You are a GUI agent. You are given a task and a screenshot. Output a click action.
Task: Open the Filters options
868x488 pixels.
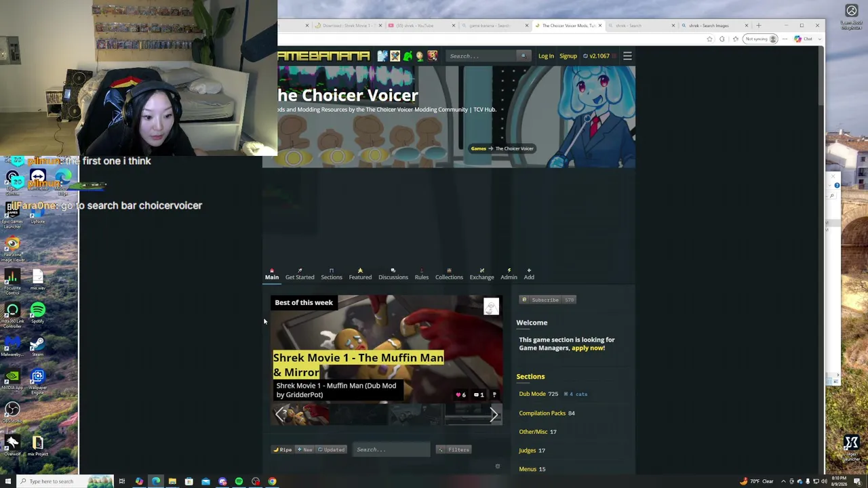coord(454,449)
